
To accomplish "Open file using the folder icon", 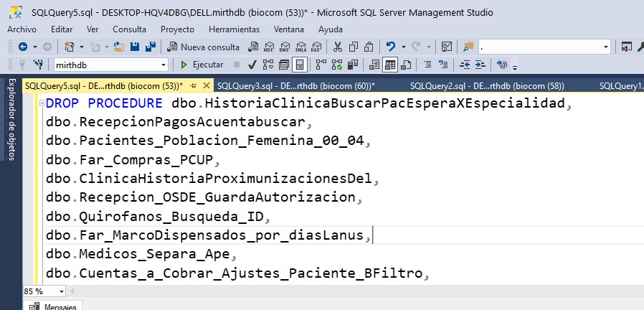I will pos(119,47).
